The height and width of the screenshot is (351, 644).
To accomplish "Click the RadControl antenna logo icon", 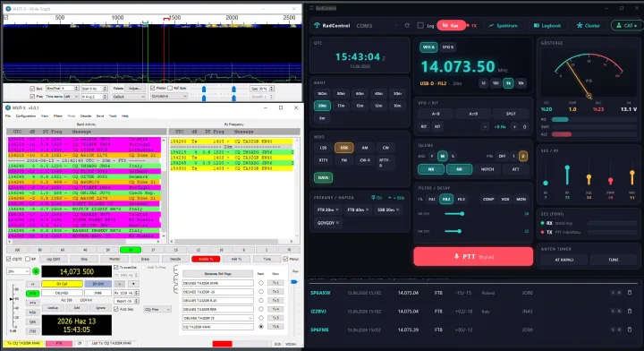I will pos(317,25).
